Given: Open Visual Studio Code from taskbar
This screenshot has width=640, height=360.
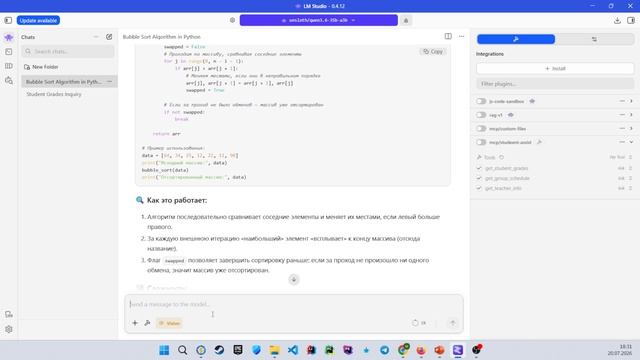Looking at the screenshot, I should [293, 350].
